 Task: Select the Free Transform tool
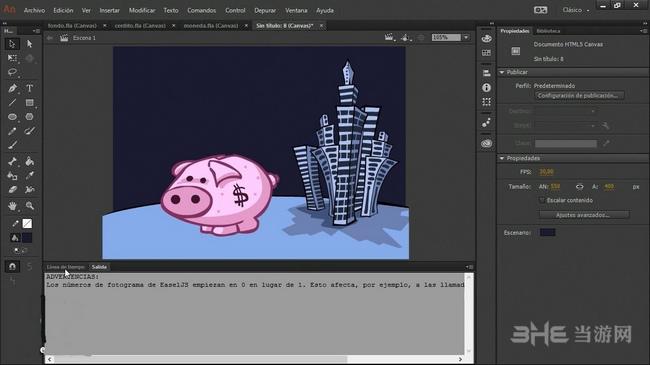pyautogui.click(x=12, y=58)
